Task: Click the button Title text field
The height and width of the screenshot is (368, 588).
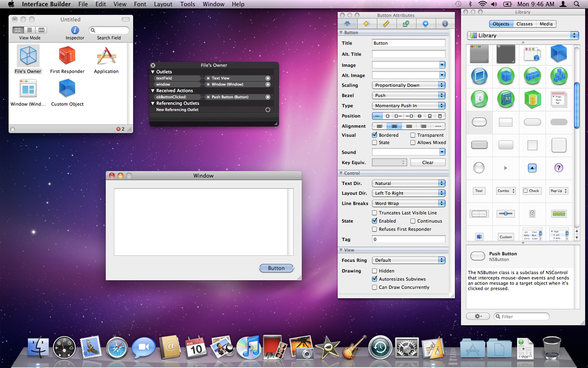Action: [409, 43]
